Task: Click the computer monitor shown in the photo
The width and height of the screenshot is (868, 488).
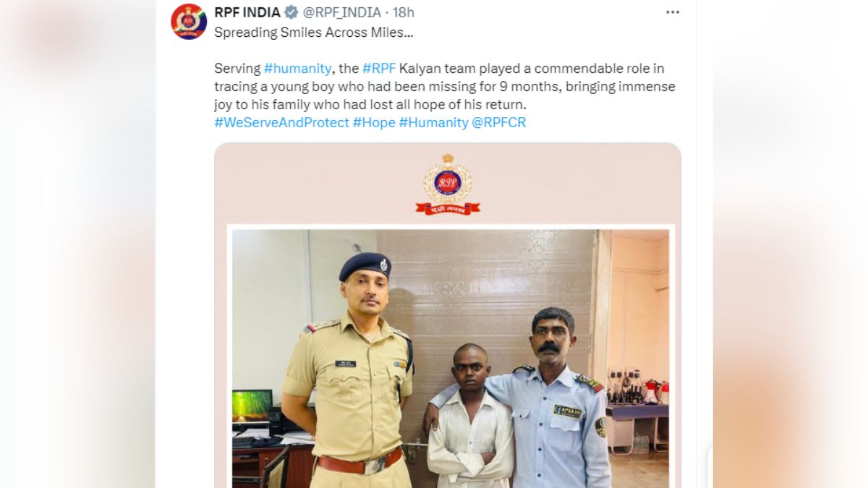Action: (x=252, y=410)
